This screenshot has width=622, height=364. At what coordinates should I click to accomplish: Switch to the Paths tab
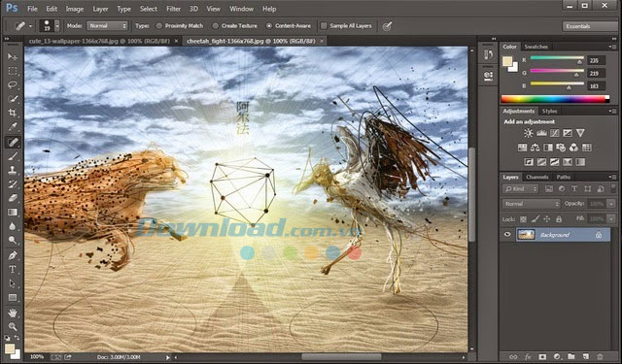tap(563, 177)
